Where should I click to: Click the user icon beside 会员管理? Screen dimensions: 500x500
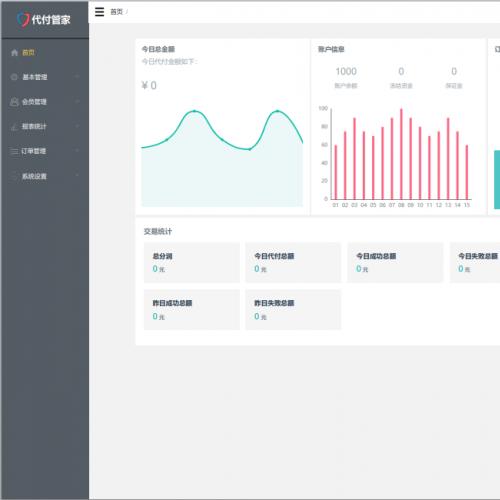[14, 102]
